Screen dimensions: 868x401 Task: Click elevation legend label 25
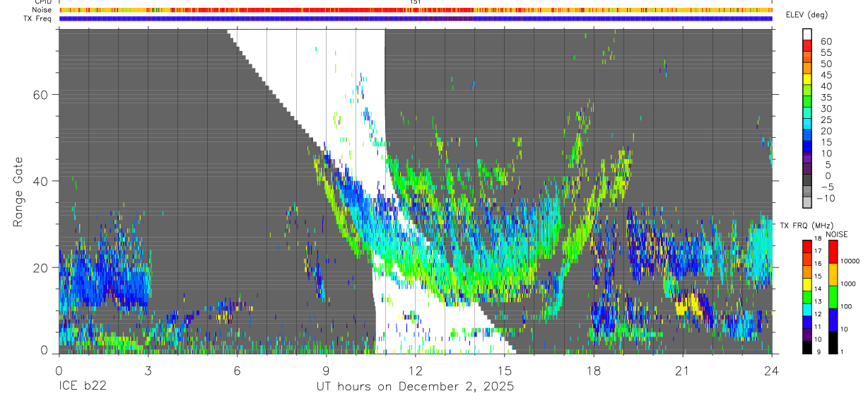[x=826, y=120]
